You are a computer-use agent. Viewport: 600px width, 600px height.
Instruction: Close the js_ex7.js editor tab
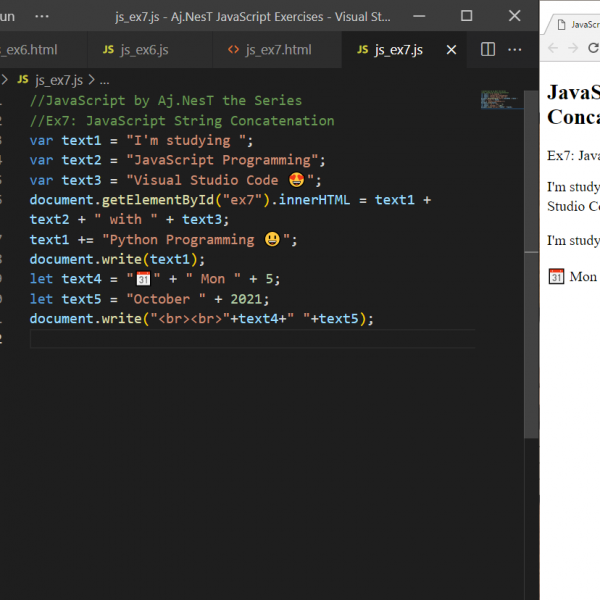(451, 50)
